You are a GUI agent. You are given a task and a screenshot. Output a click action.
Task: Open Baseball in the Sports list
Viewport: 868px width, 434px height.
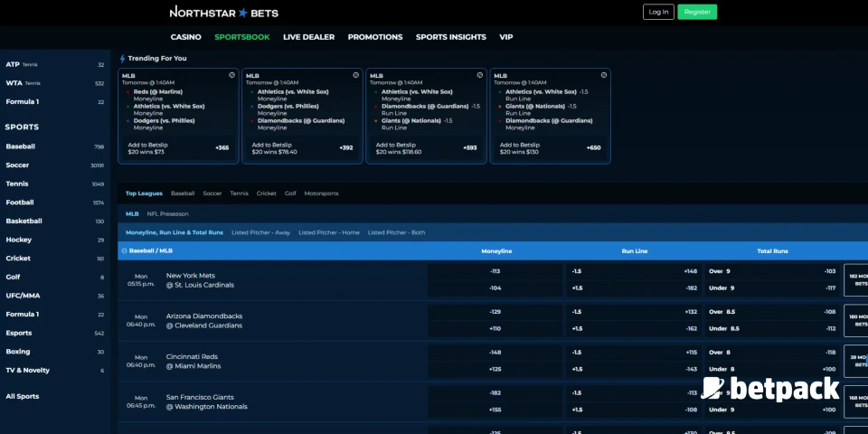[x=55, y=146]
